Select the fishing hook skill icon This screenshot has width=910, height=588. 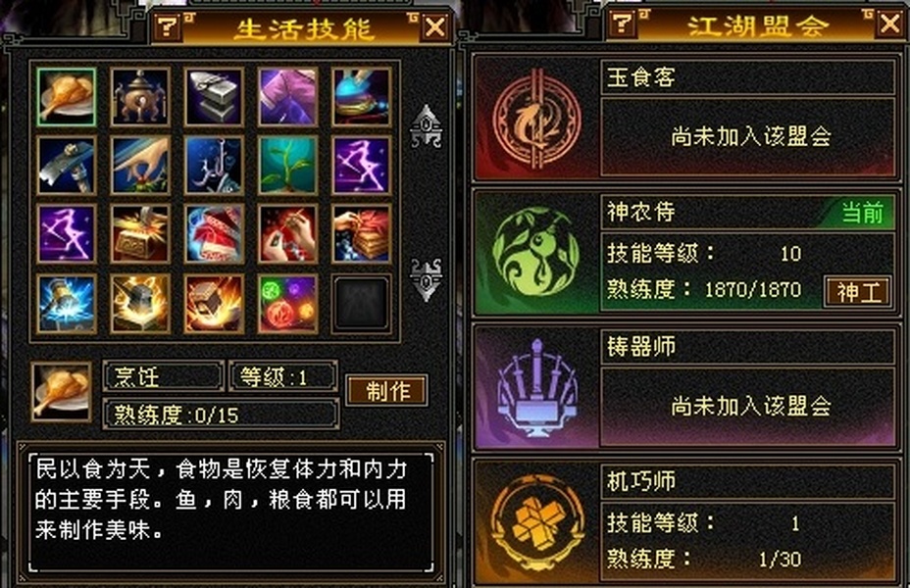coord(214,166)
